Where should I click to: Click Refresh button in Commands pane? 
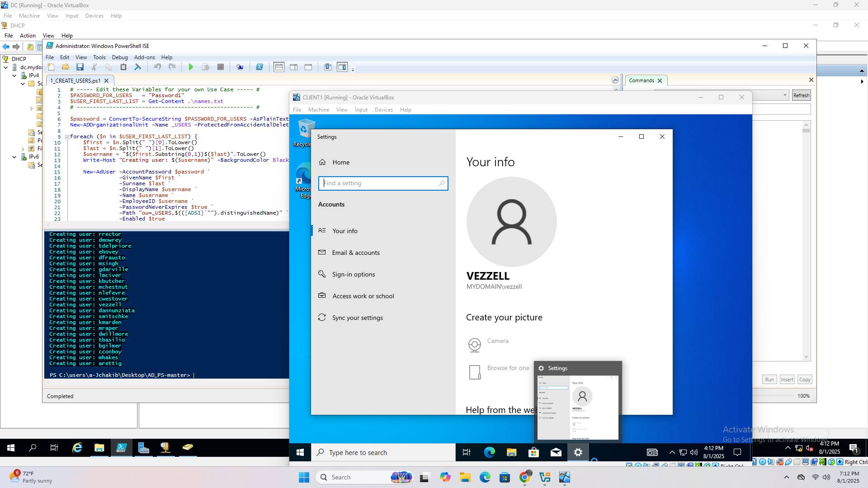pyautogui.click(x=801, y=95)
